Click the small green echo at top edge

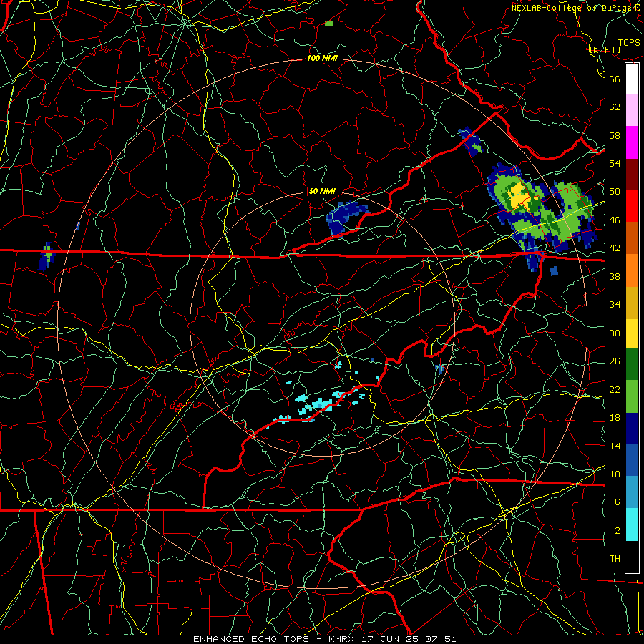click(329, 24)
